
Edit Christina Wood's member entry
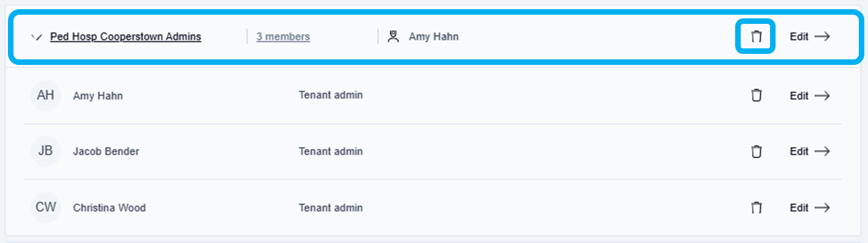point(810,207)
